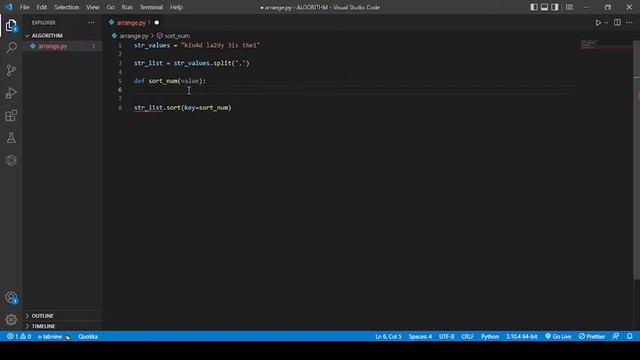Open the Selection menu

(x=67, y=7)
